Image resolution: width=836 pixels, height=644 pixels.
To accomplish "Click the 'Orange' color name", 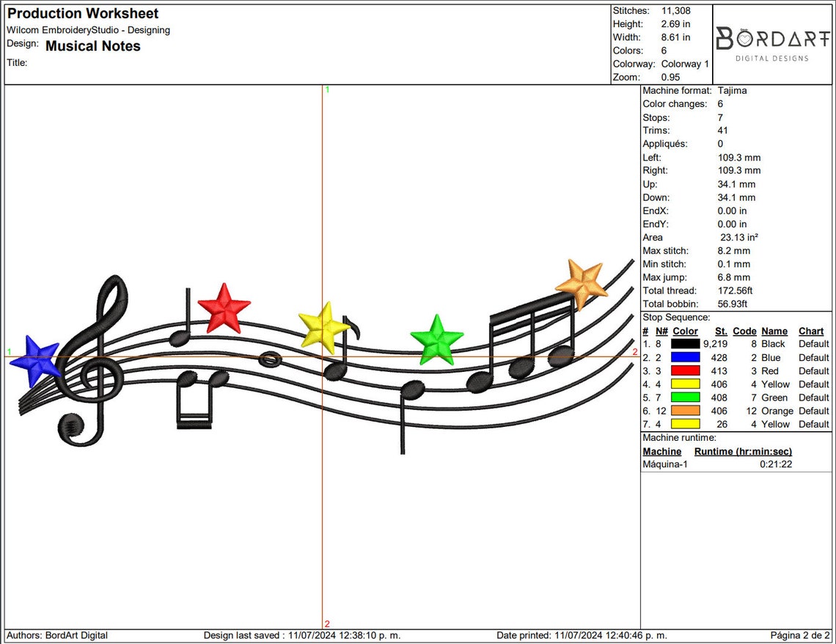I will point(777,411).
